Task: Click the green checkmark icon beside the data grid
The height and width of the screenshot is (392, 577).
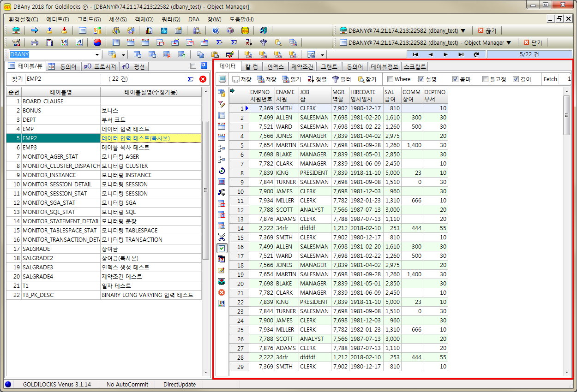Action: tap(222, 248)
